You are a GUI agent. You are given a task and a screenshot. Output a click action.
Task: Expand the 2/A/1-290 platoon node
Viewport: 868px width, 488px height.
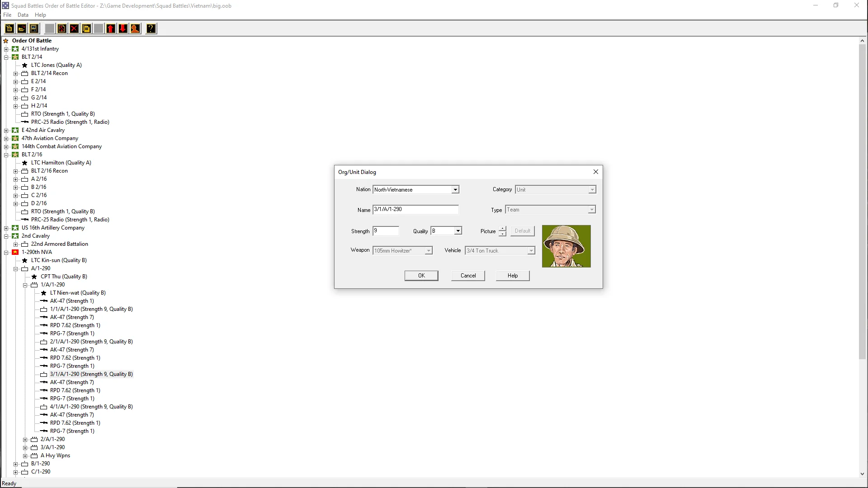click(x=25, y=440)
